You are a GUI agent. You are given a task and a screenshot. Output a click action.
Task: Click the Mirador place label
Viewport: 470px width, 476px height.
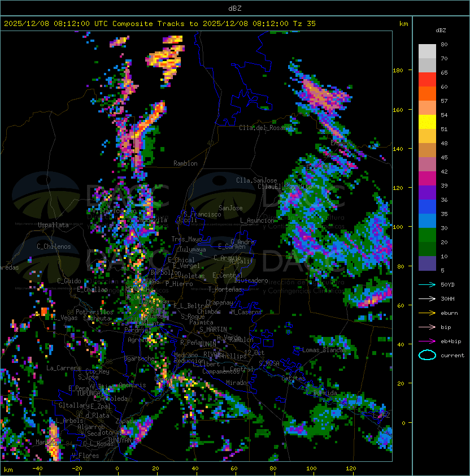(x=238, y=383)
